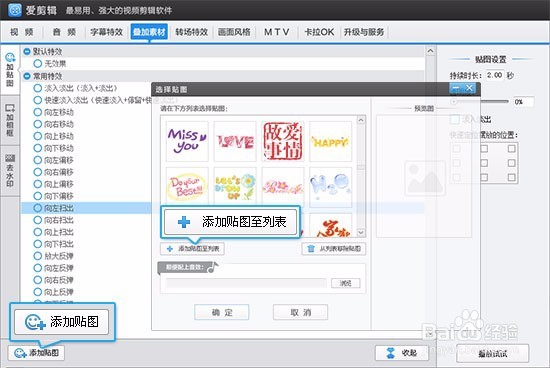
Task: Select the 加贴图 sidebar panel
Action: pyautogui.click(x=10, y=70)
